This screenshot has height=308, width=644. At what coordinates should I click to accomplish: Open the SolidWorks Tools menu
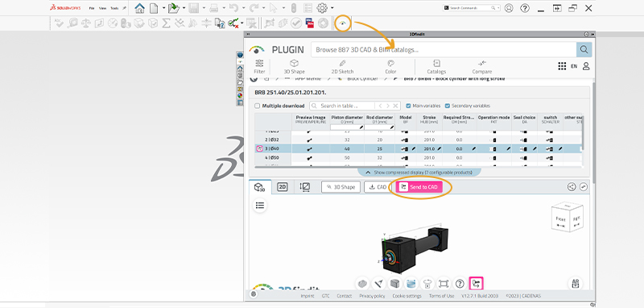(x=114, y=8)
